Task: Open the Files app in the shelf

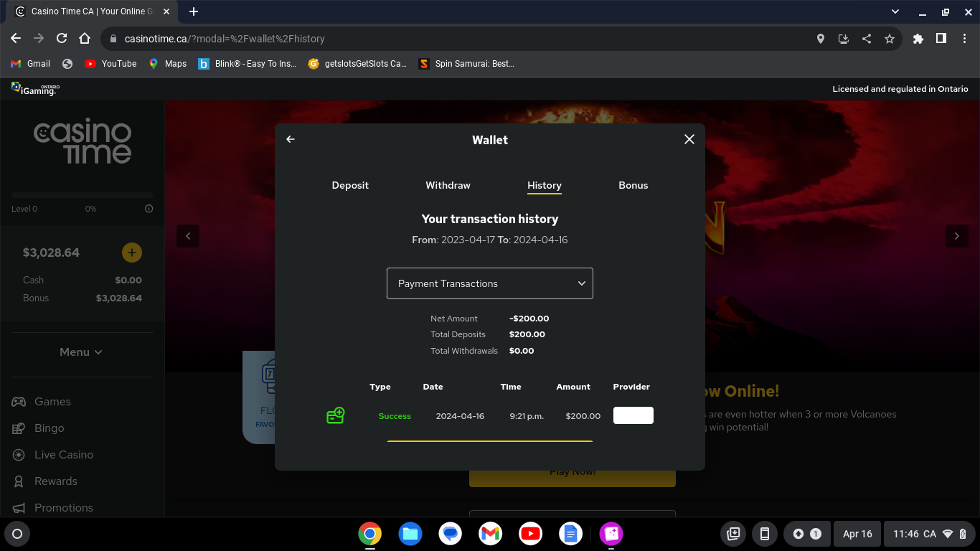Action: 410,534
